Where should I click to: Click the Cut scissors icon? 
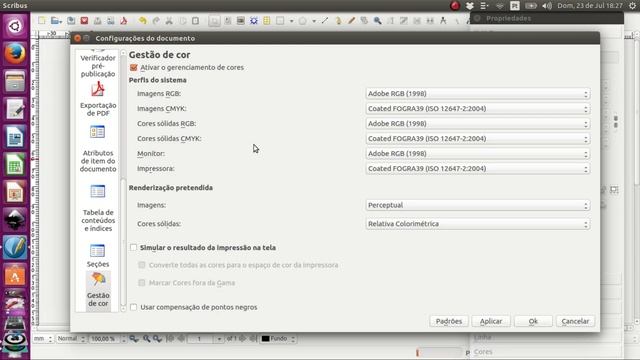(x=169, y=20)
